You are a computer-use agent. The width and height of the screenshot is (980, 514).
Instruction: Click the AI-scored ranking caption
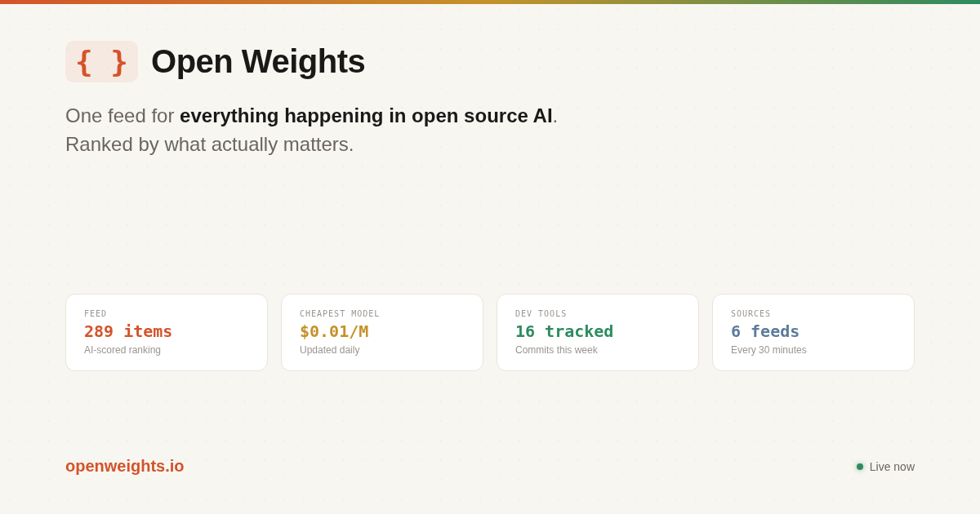[x=122, y=350]
